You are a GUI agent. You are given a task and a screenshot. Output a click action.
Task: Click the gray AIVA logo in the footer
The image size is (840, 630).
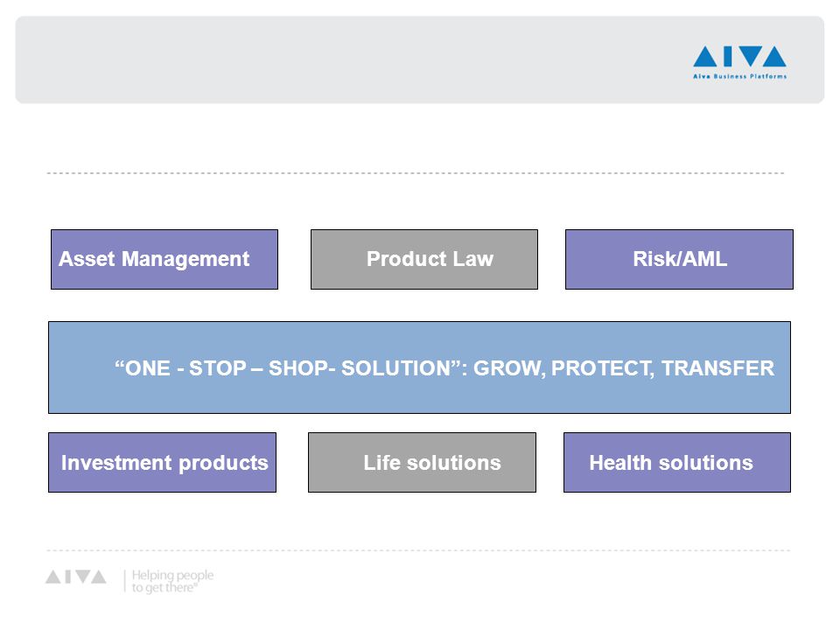[75, 577]
